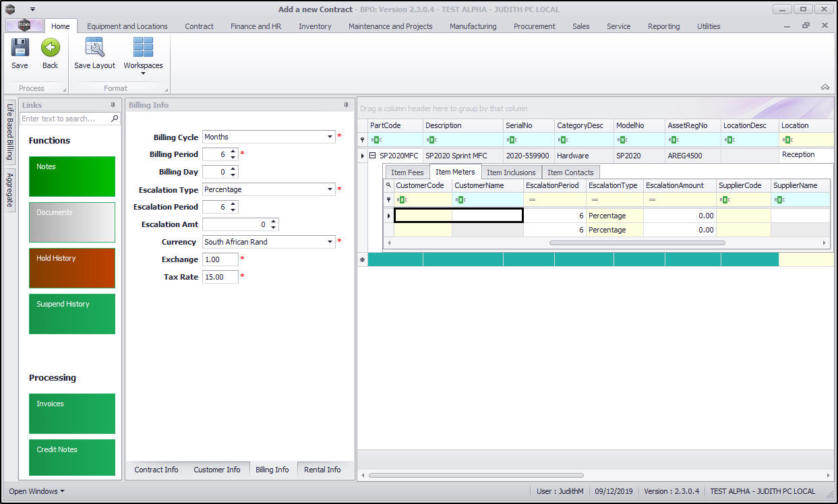Switch to the Rental Info tab

322,470
